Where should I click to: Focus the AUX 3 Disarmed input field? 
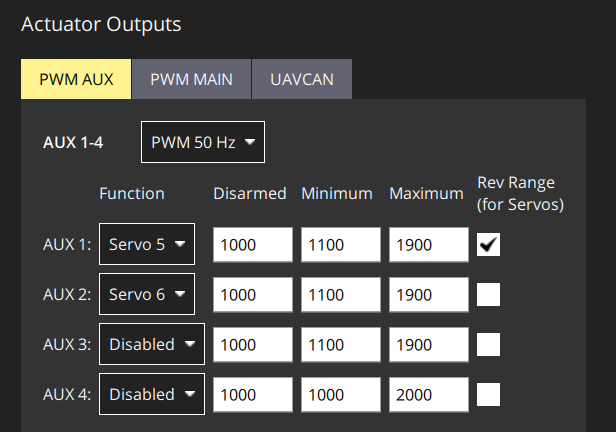click(x=252, y=344)
